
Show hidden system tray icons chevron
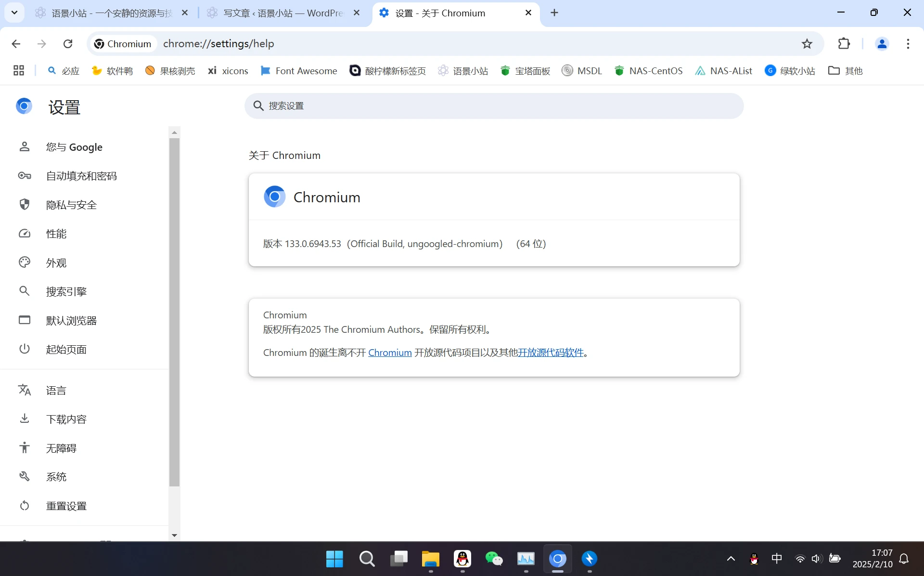731,559
